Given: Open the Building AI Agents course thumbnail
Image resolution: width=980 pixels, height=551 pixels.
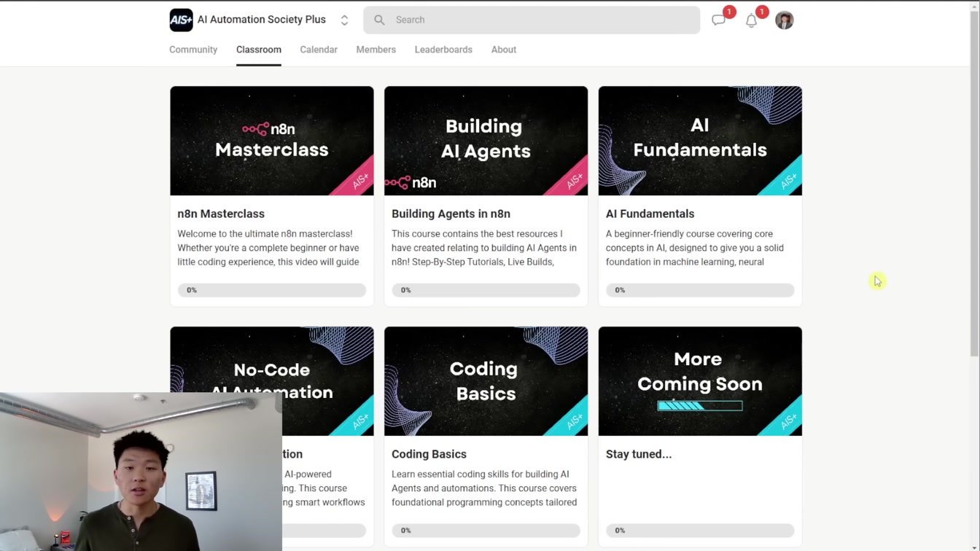Looking at the screenshot, I should click(x=486, y=141).
